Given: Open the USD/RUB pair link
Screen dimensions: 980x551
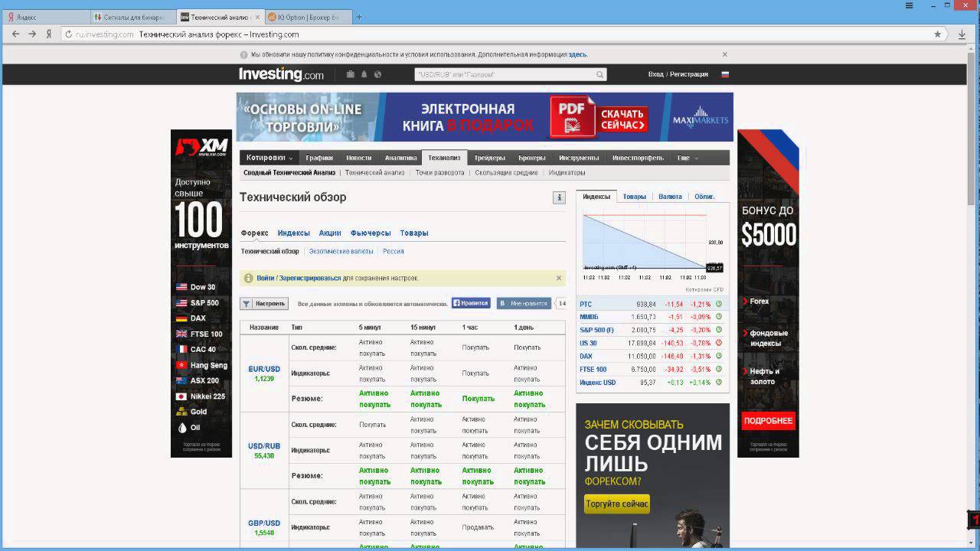Looking at the screenshot, I should (264, 446).
